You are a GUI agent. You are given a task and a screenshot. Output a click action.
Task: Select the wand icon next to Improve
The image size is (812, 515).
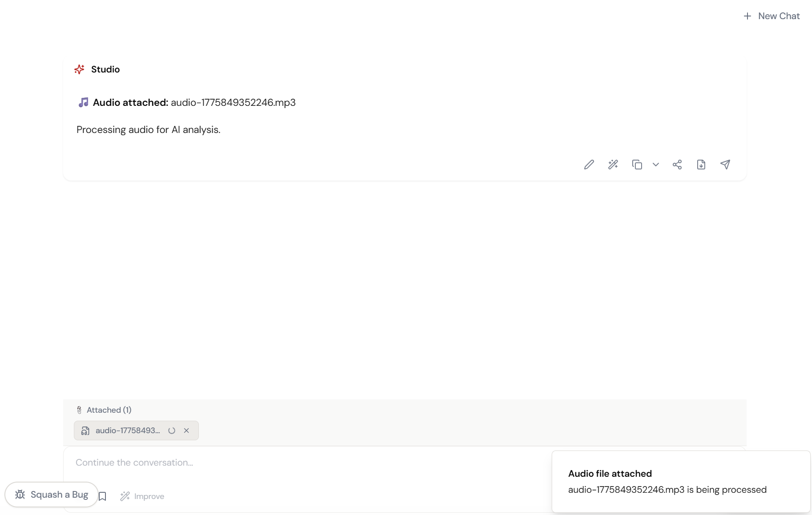[x=125, y=496]
